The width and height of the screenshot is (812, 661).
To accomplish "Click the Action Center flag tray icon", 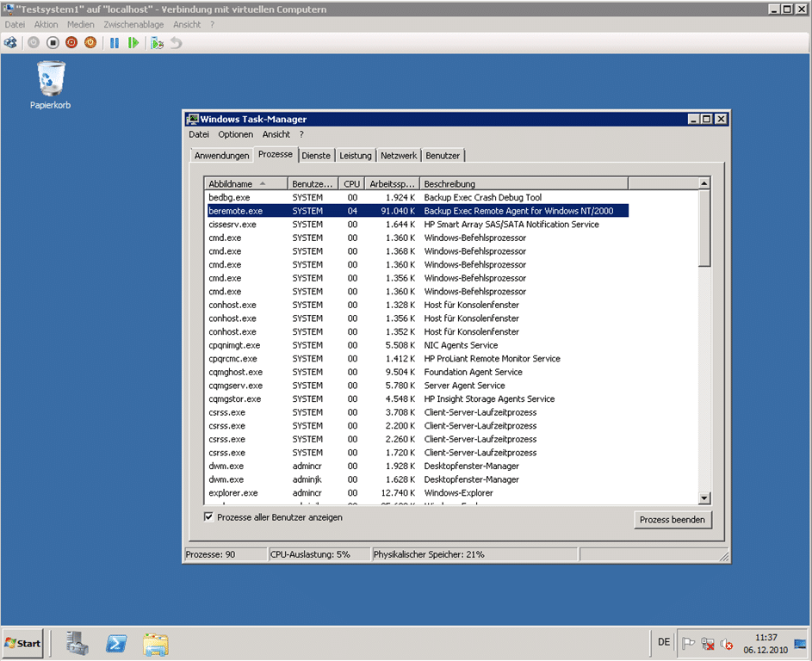I will [688, 644].
